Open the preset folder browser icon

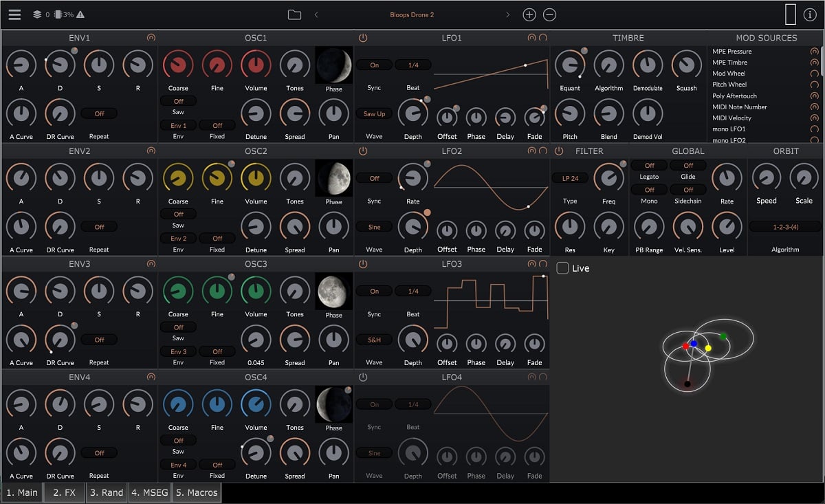point(294,14)
